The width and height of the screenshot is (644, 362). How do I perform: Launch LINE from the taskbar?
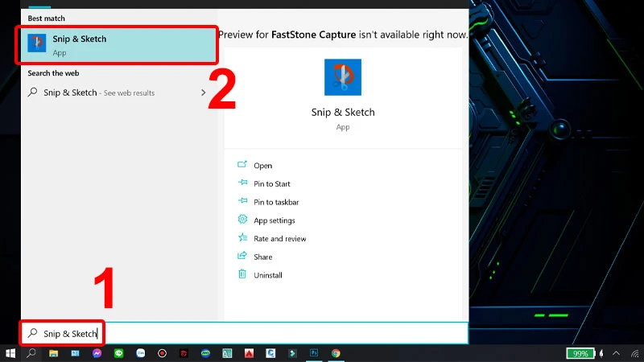coord(118,353)
